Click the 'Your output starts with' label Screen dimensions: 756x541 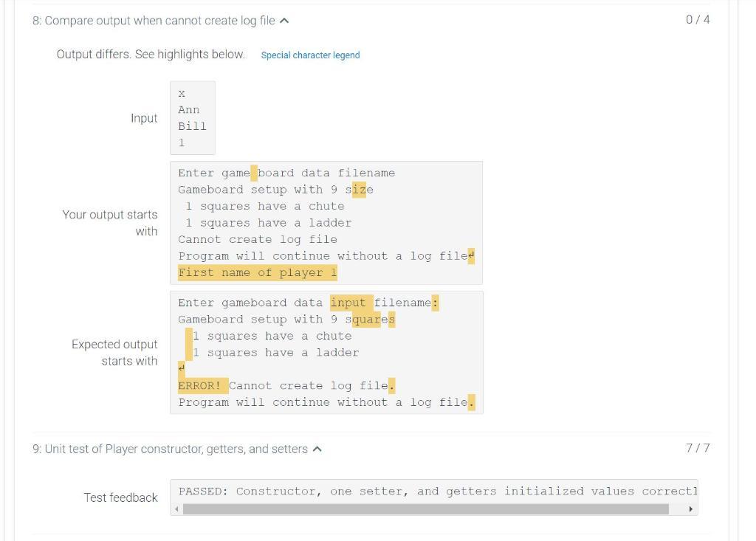(110, 223)
